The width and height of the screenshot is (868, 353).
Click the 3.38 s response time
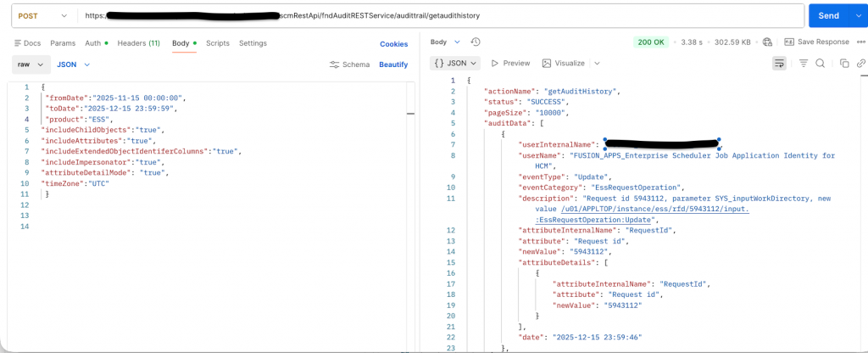point(692,42)
